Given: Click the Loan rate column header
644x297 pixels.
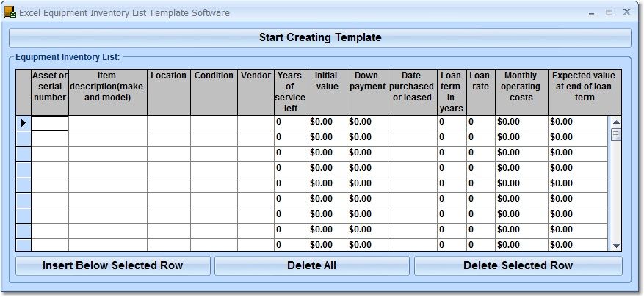Looking at the screenshot, I should [481, 92].
